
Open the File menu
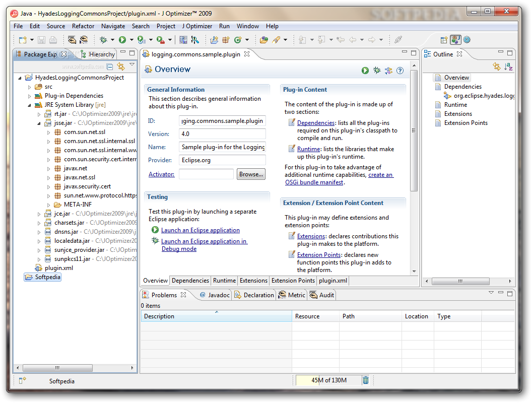[x=18, y=26]
